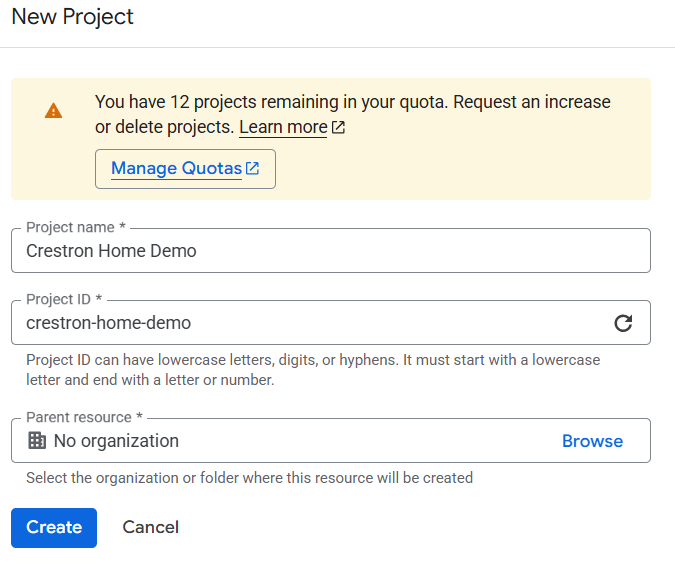Click the New Project heading
The height and width of the screenshot is (567, 675).
pyautogui.click(x=72, y=17)
